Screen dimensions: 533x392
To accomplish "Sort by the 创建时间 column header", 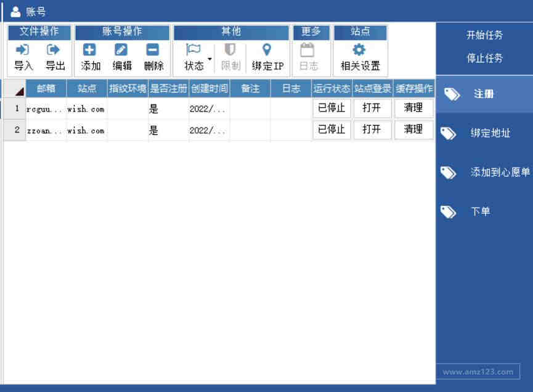I will point(210,89).
